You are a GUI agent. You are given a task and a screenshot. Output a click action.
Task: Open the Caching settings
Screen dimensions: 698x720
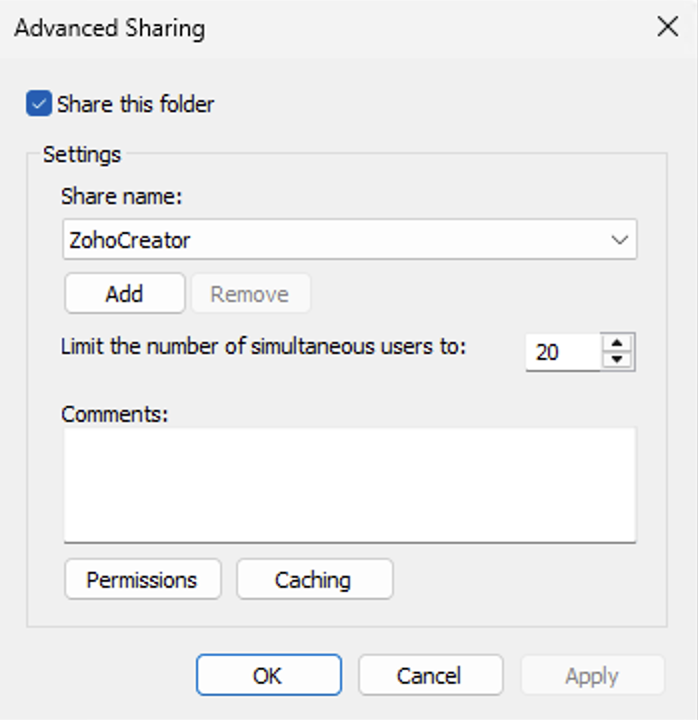coord(314,580)
